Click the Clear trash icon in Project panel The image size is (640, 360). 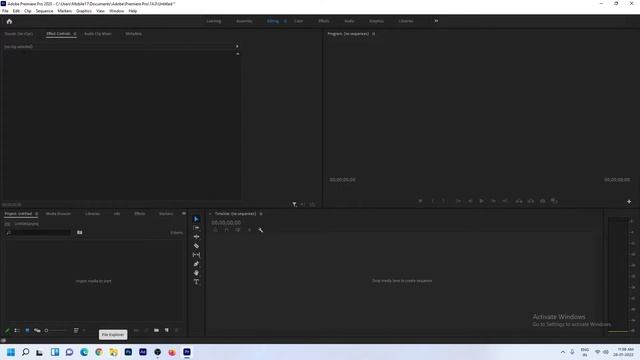coord(177,331)
